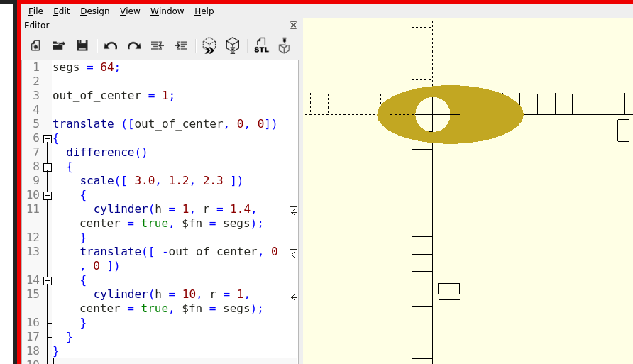The width and height of the screenshot is (633, 364).
Task: Open the Design menu
Action: (95, 11)
